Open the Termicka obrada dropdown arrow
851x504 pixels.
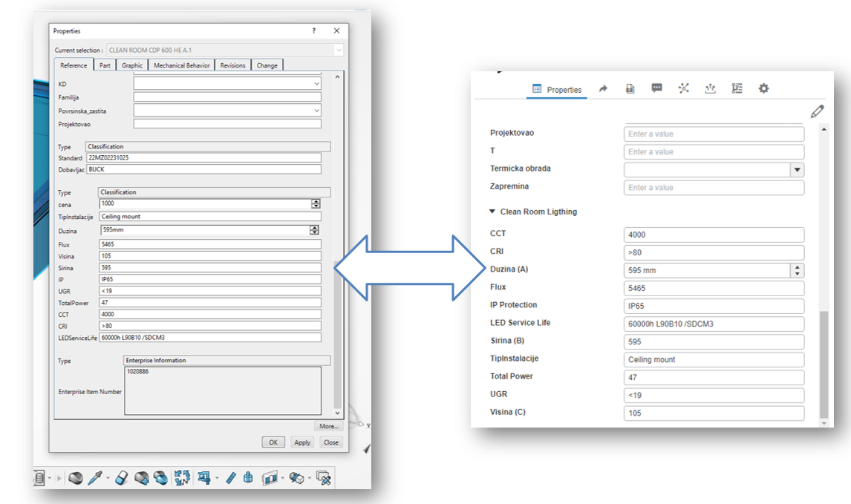(x=797, y=170)
